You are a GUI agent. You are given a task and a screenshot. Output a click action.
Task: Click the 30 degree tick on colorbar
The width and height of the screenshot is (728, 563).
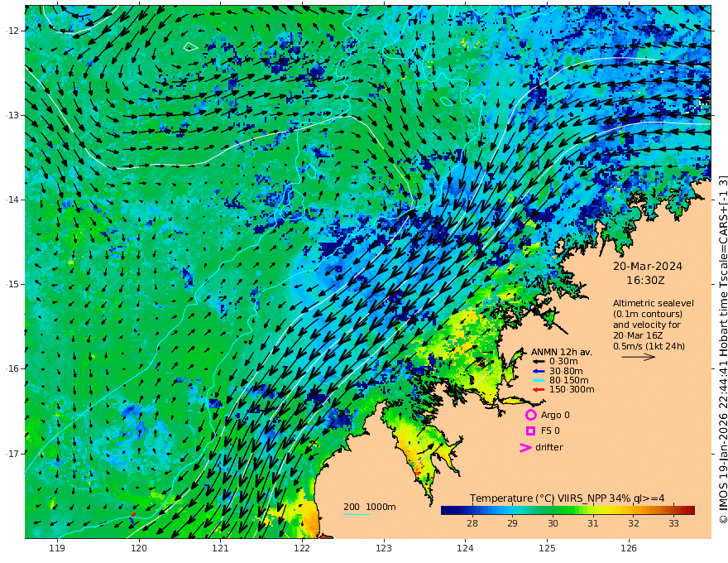click(x=553, y=523)
